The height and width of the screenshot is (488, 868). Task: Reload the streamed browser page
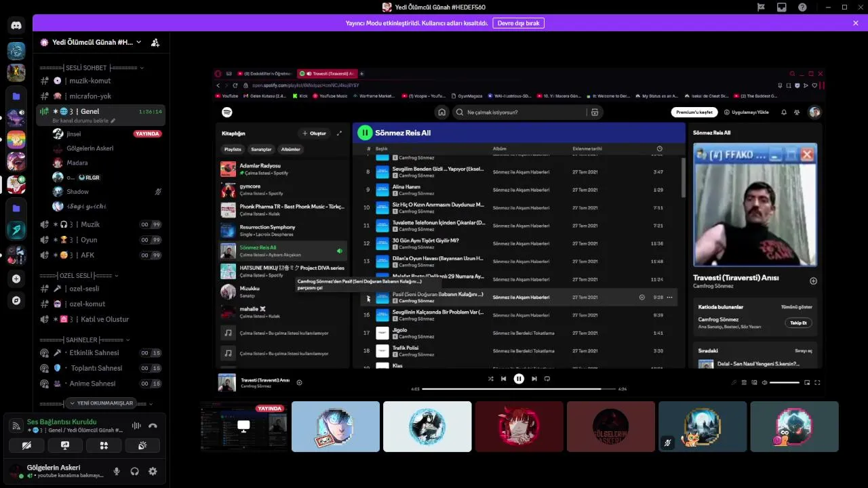pyautogui.click(x=235, y=85)
